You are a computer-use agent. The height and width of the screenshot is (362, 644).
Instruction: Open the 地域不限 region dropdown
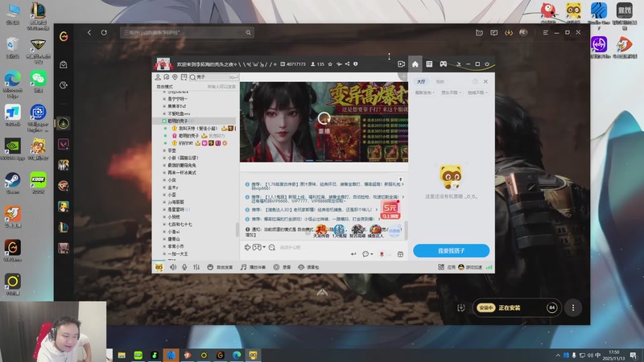pyautogui.click(x=477, y=93)
